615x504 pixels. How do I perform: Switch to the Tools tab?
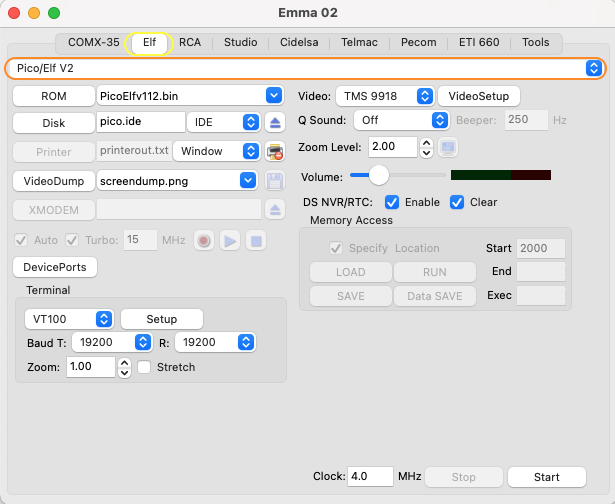pos(535,42)
